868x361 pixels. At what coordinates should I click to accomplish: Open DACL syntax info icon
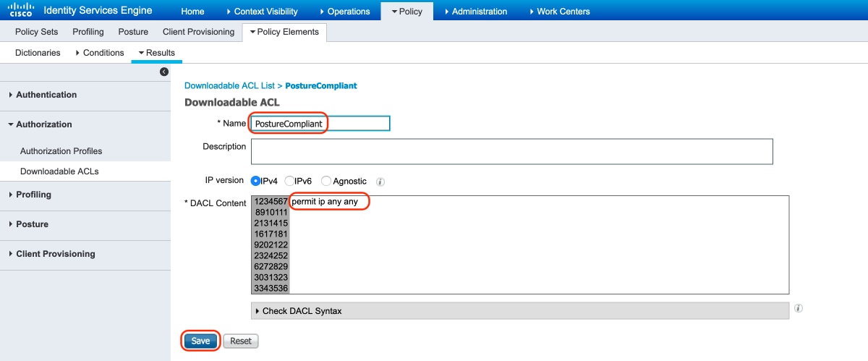(799, 308)
